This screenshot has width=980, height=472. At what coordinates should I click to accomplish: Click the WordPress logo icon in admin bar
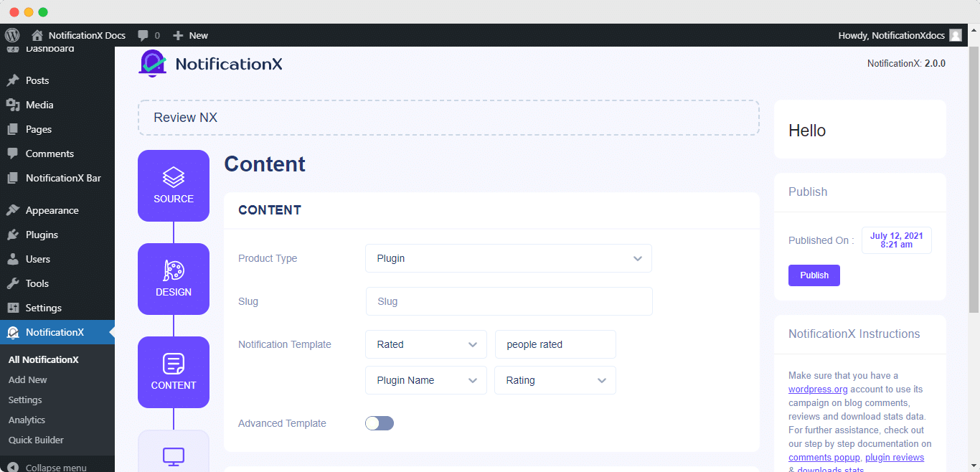click(x=11, y=35)
